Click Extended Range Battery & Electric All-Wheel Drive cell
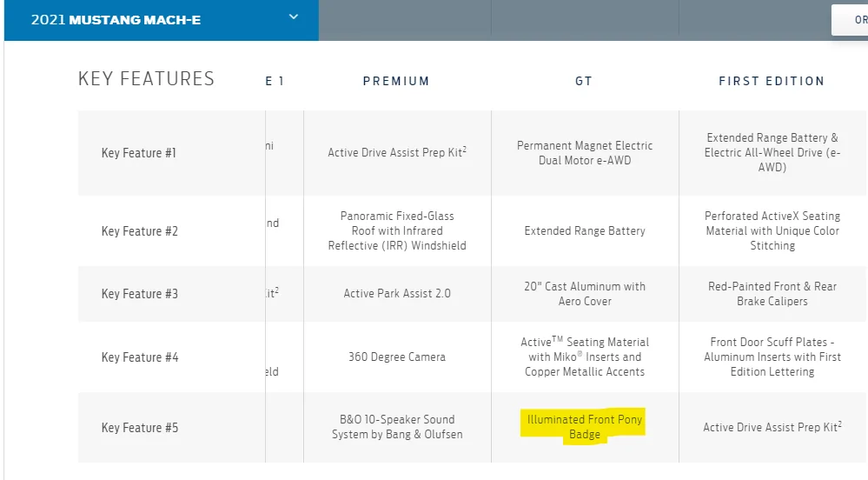 click(x=772, y=152)
